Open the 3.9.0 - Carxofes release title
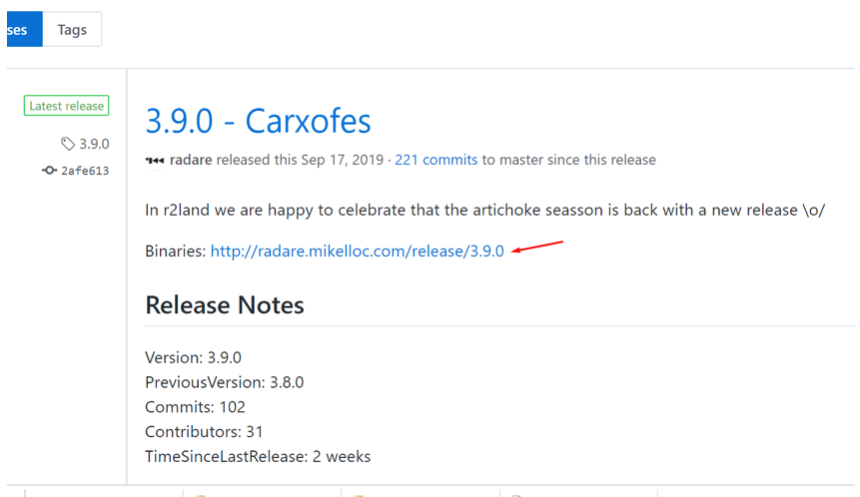Screen dimensions: 860x497 click(x=258, y=121)
